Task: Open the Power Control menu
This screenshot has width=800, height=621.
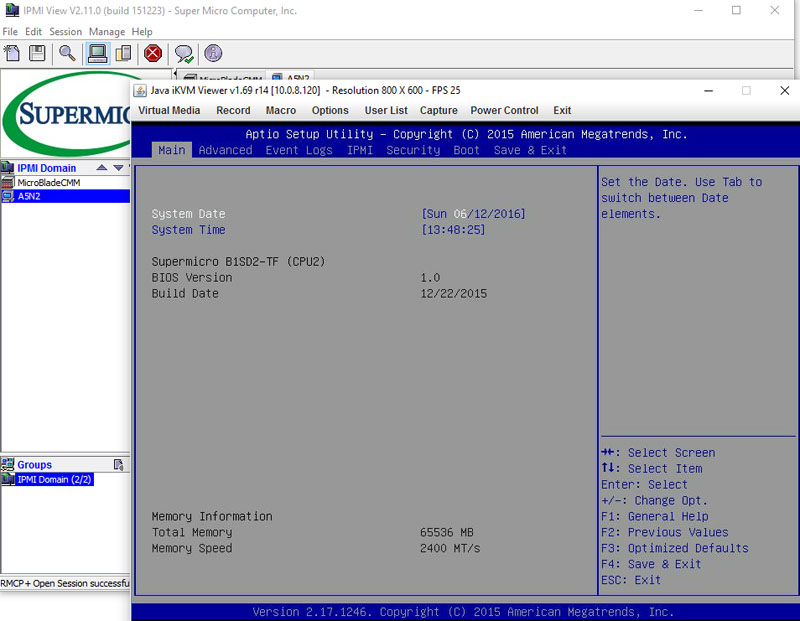Action: click(504, 110)
